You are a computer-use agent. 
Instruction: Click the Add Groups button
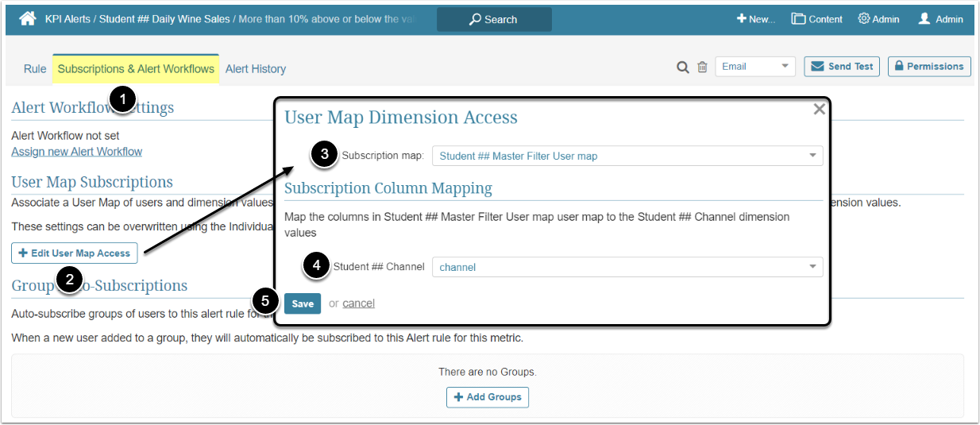488,397
